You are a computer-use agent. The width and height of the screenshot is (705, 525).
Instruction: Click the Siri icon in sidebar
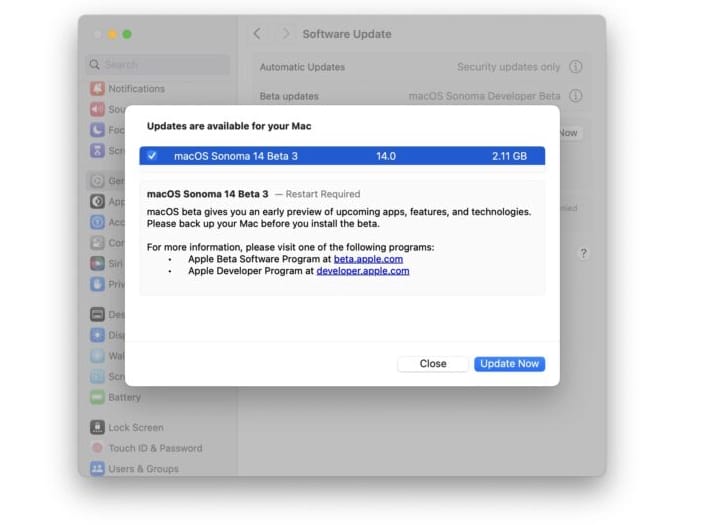pyautogui.click(x=97, y=263)
